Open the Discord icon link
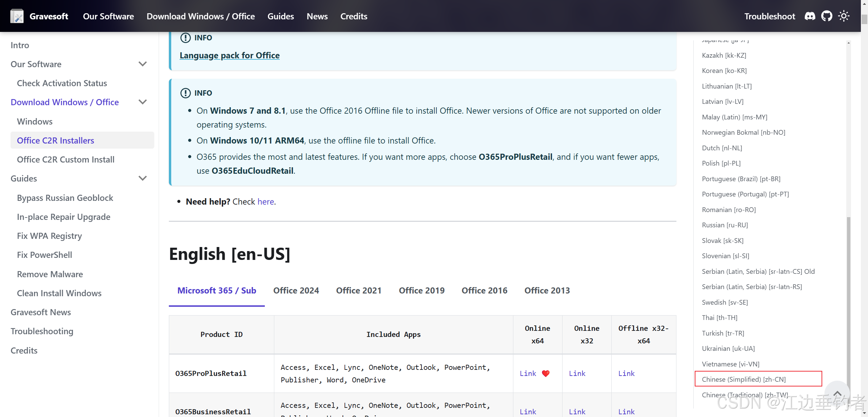 coord(810,16)
